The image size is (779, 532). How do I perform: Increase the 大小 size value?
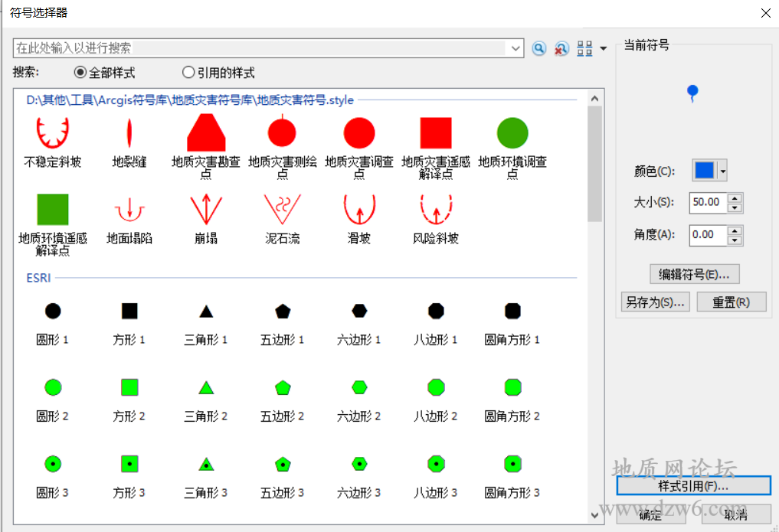tap(735, 198)
